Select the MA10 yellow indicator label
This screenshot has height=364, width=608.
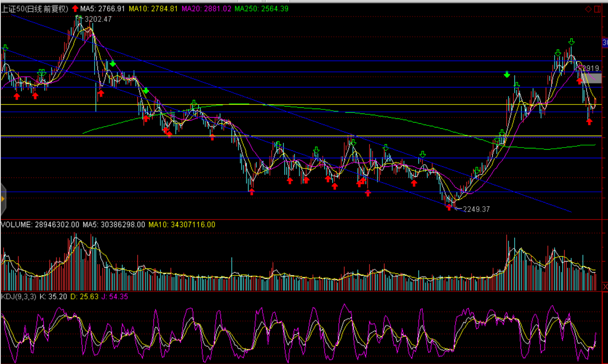(x=153, y=9)
